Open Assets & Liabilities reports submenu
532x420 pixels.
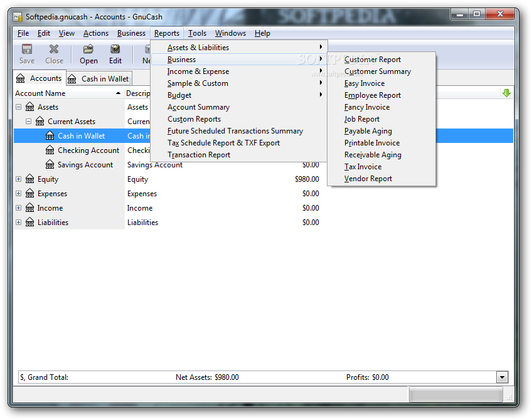tap(238, 48)
